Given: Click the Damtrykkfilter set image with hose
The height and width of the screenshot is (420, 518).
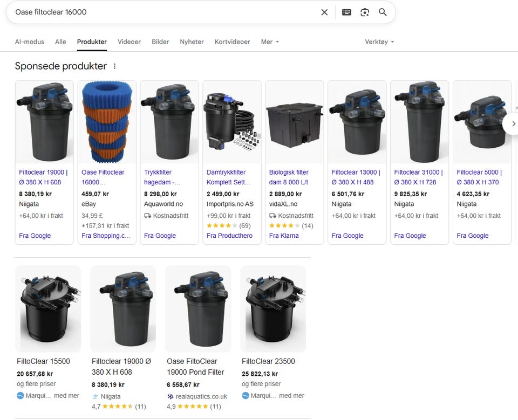Looking at the screenshot, I should 232,122.
